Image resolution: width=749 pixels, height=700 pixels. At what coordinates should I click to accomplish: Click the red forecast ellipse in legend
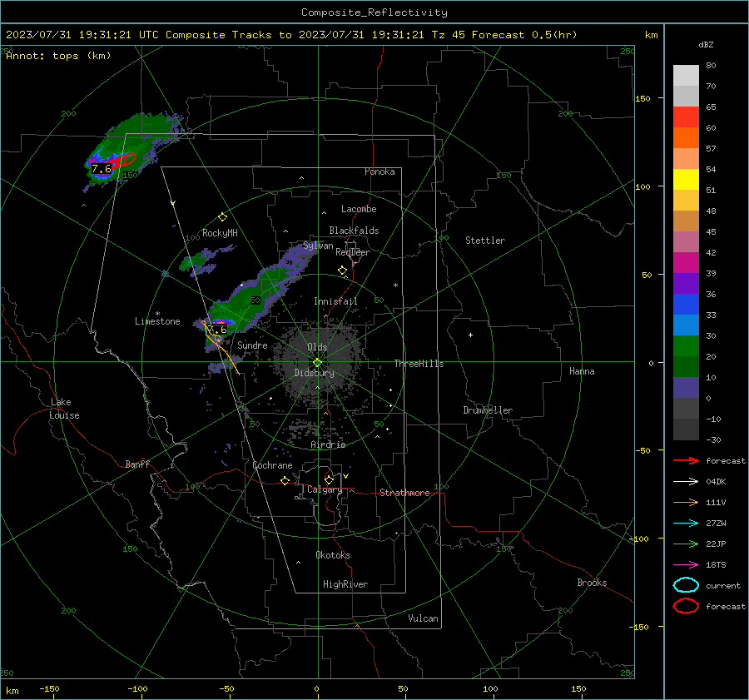686,606
